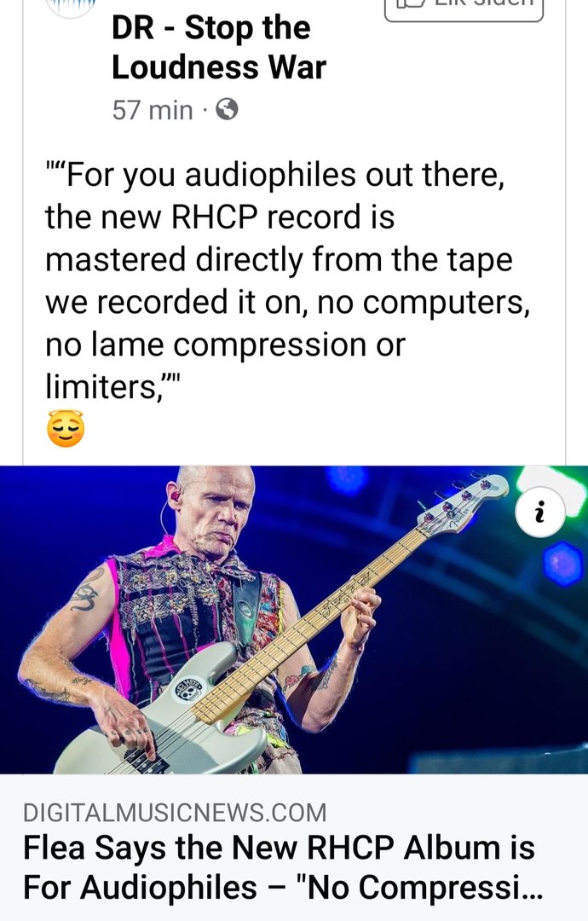Tap the bass guitar headstock in the photo
Screen dimensions: 588x921
click(464, 501)
